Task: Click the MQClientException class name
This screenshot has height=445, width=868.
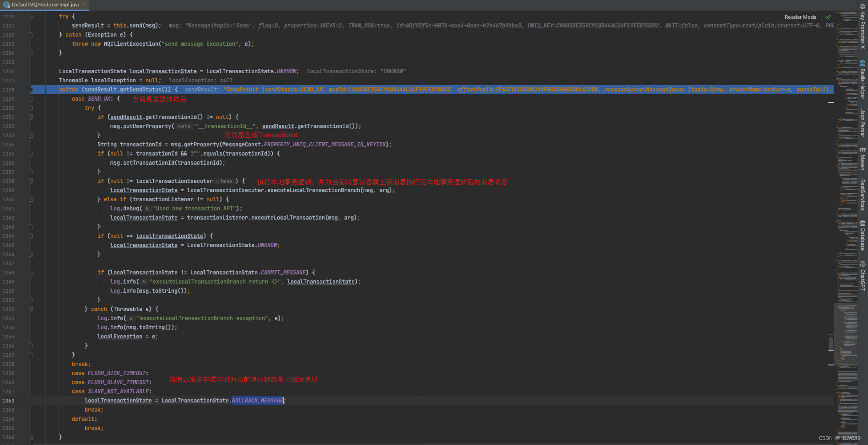Action: tap(131, 44)
